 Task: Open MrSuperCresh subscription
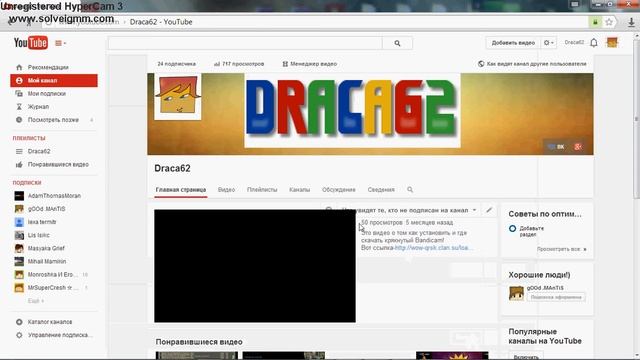pos(54,288)
